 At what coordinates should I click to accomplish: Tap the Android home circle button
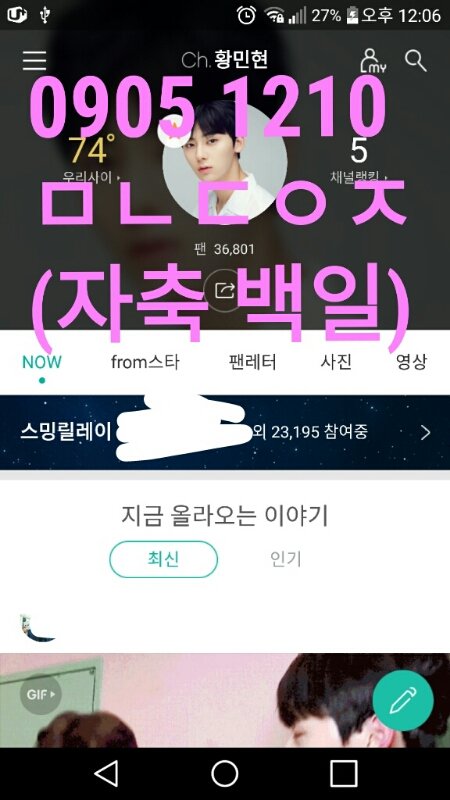tap(225, 774)
